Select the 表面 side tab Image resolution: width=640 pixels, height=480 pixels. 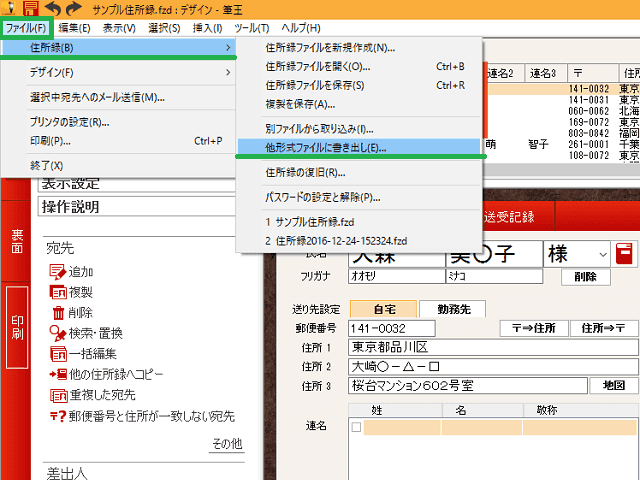pyautogui.click(x=17, y=241)
